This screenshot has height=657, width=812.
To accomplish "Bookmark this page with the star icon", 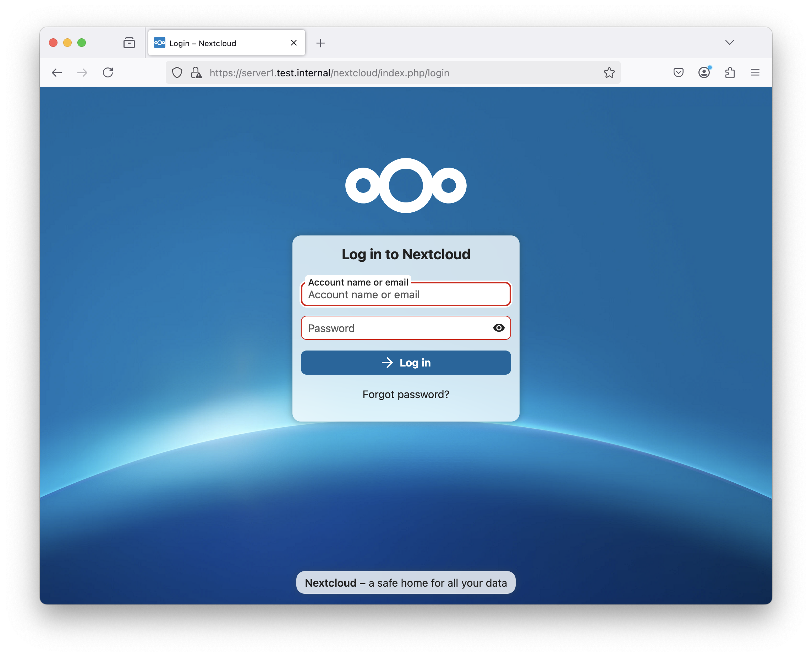I will point(609,73).
